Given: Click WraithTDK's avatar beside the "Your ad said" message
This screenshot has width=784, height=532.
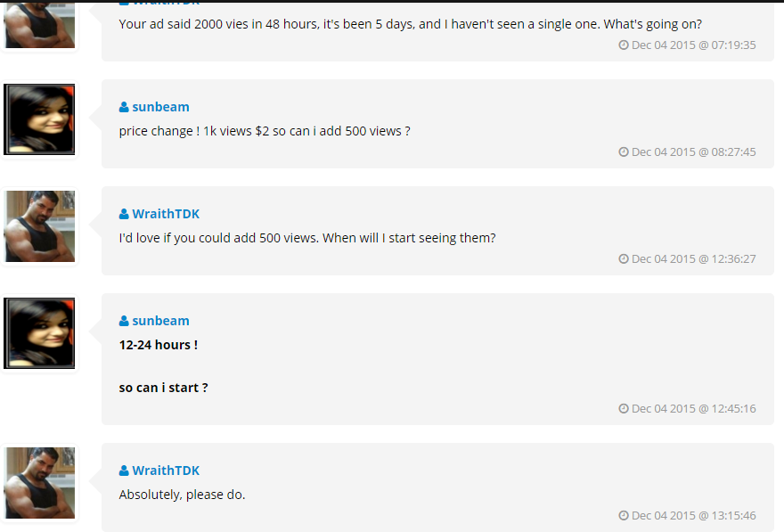Looking at the screenshot, I should pos(40,24).
